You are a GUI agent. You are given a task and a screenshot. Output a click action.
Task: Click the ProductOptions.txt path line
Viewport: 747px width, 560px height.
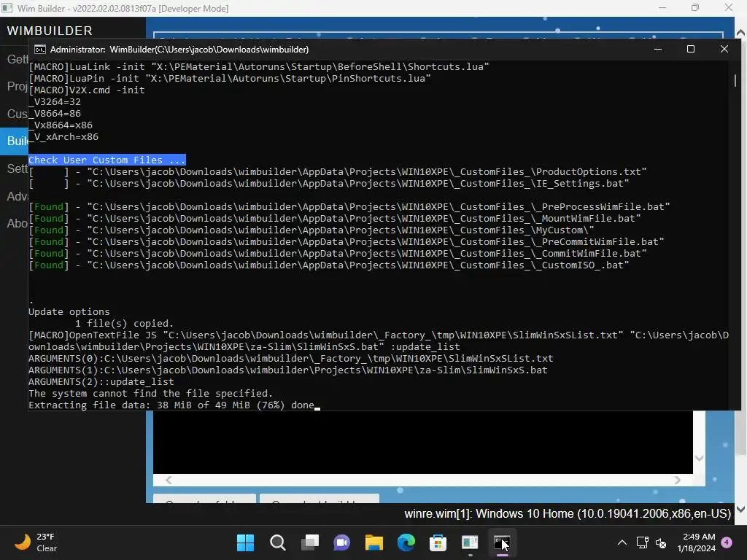(x=338, y=171)
